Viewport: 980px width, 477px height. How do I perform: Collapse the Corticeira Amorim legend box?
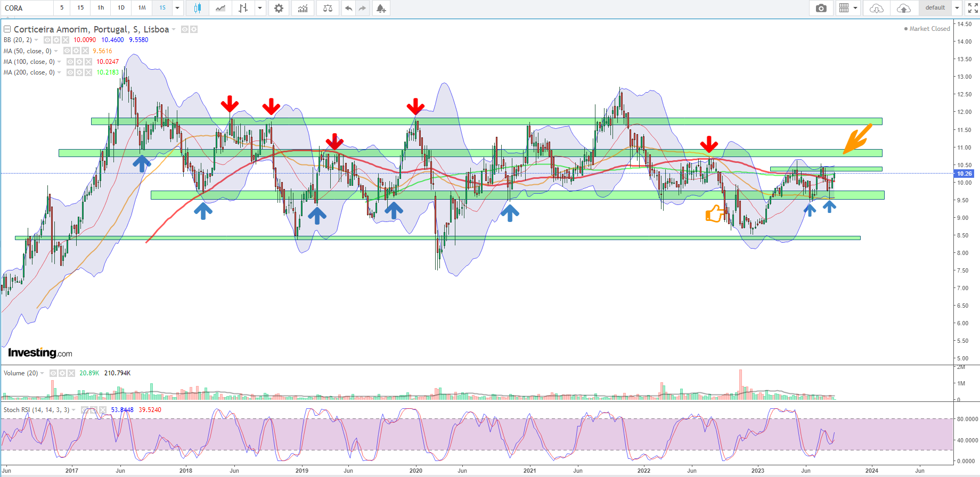7,29
